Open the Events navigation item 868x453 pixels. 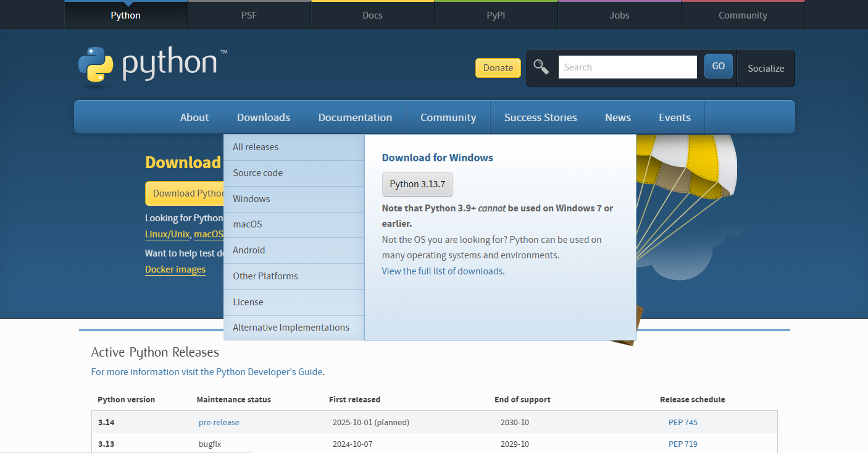[x=675, y=117]
